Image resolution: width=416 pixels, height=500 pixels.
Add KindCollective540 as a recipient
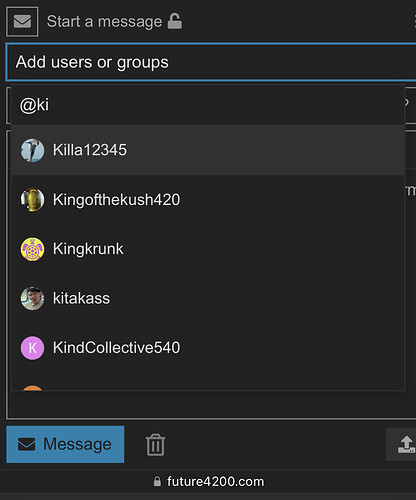pyautogui.click(x=208, y=348)
